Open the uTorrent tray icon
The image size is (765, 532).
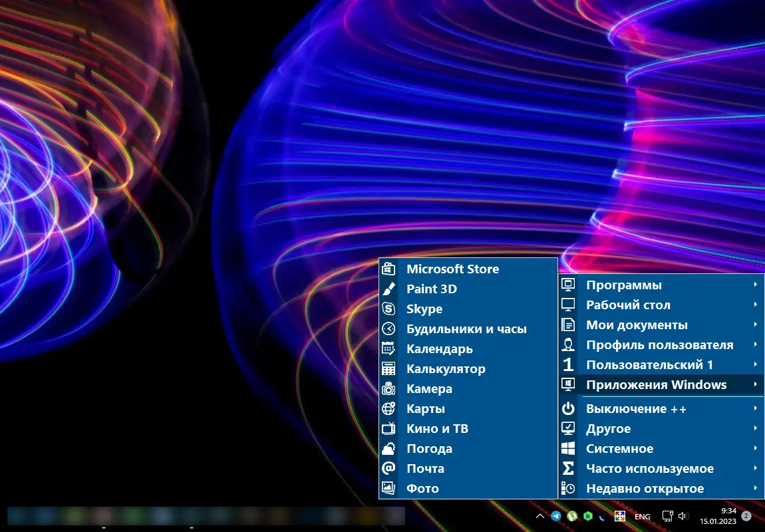(572, 516)
